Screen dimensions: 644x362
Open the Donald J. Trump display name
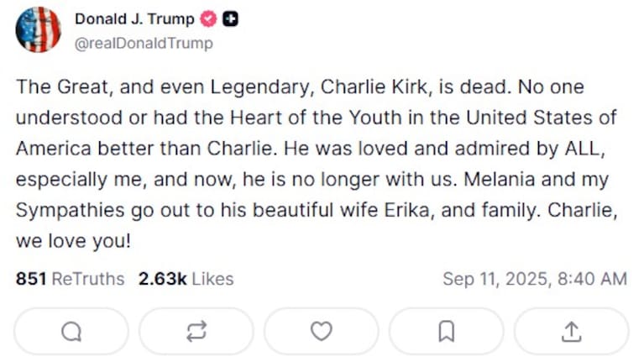(x=134, y=19)
